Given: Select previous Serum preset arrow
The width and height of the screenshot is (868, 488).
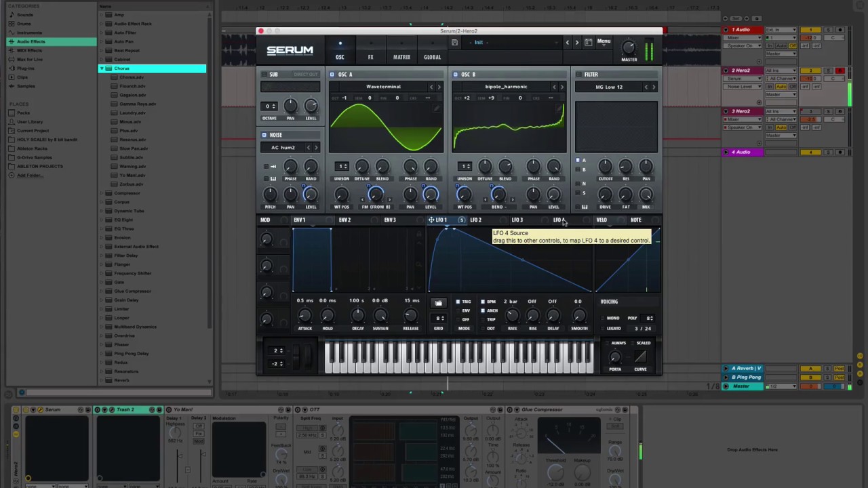Looking at the screenshot, I should [x=568, y=42].
